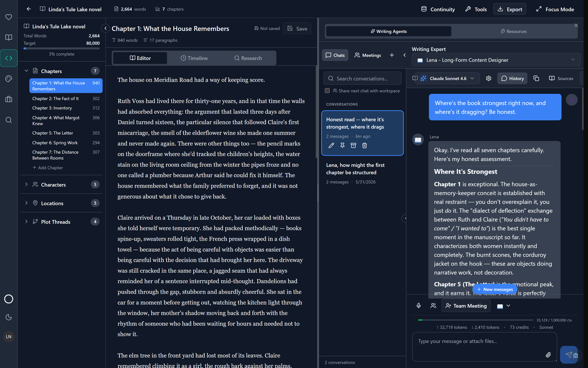Enable Share next chat with workspace checkbox

327,91
